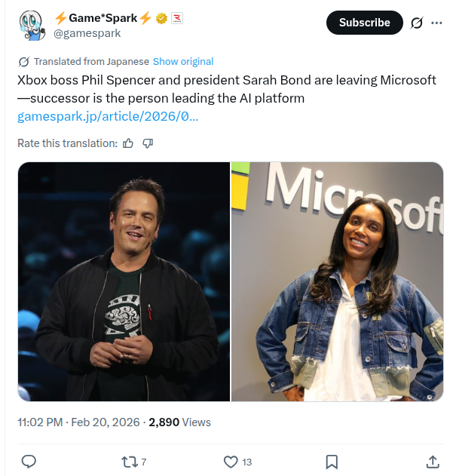Open the Game*Spark profile avatar
453x476 pixels.
32,26
